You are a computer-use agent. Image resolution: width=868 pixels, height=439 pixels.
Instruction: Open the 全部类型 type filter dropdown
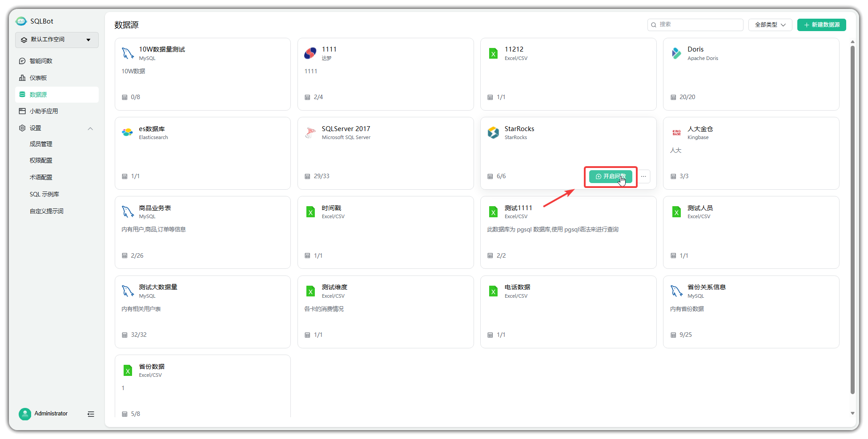770,25
